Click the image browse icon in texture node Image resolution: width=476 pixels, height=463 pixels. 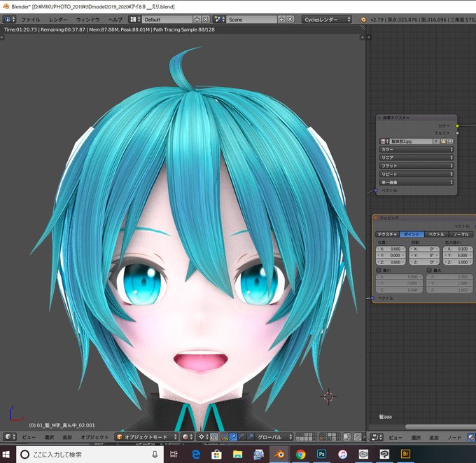[x=384, y=141]
